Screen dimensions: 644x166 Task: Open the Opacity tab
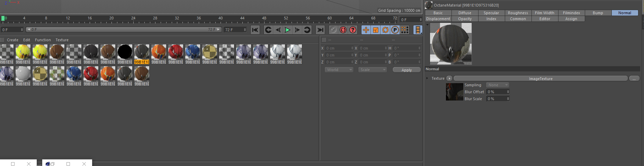pos(465,19)
